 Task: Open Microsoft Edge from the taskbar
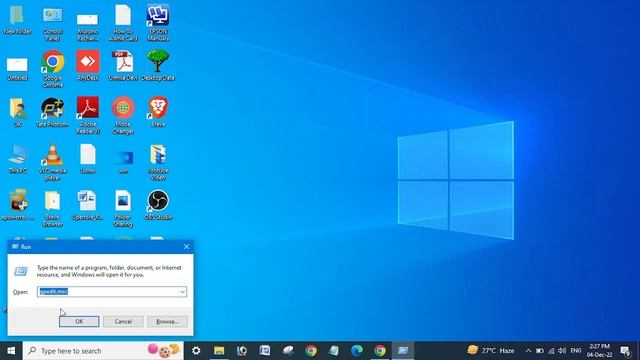[357, 351]
